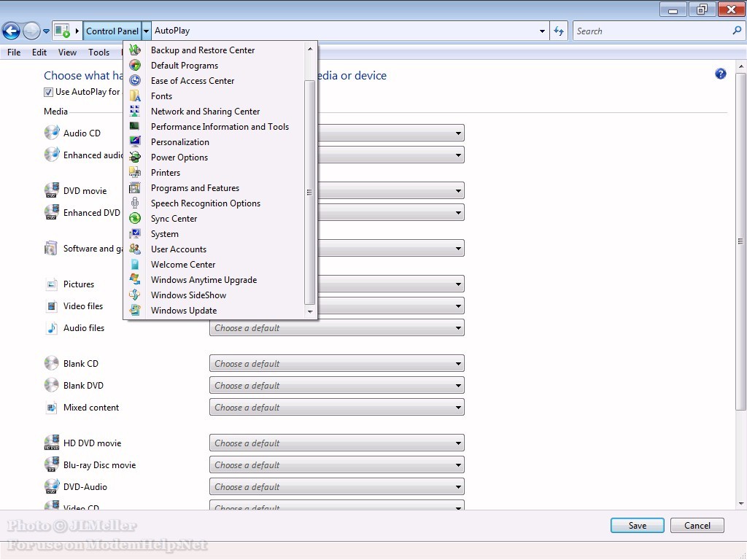Click the Blank DVD disc icon
The width and height of the screenshot is (747, 560).
[52, 385]
